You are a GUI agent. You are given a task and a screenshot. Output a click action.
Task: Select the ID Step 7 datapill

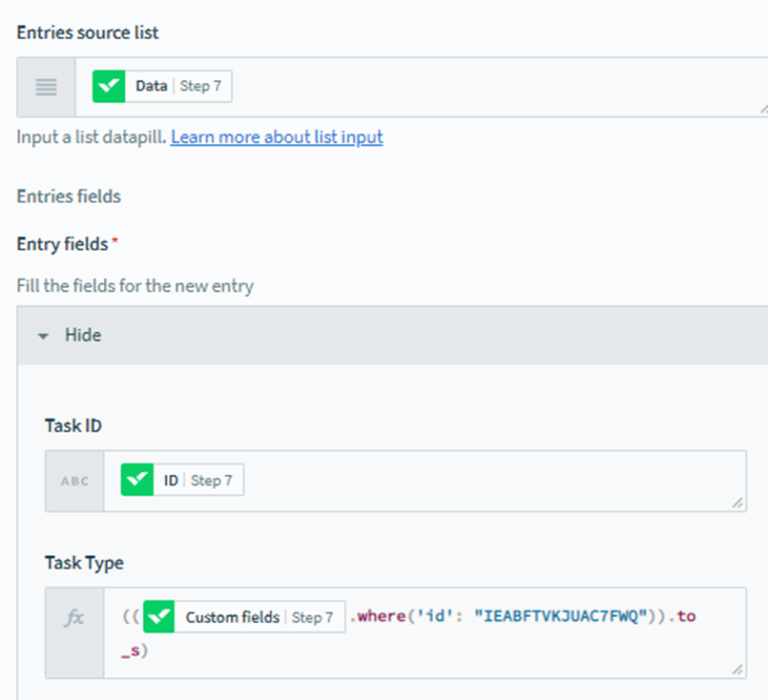[182, 481]
